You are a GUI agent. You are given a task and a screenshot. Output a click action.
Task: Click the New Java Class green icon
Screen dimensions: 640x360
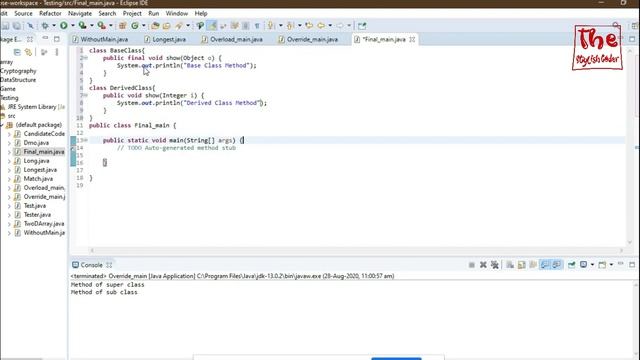point(135,25)
